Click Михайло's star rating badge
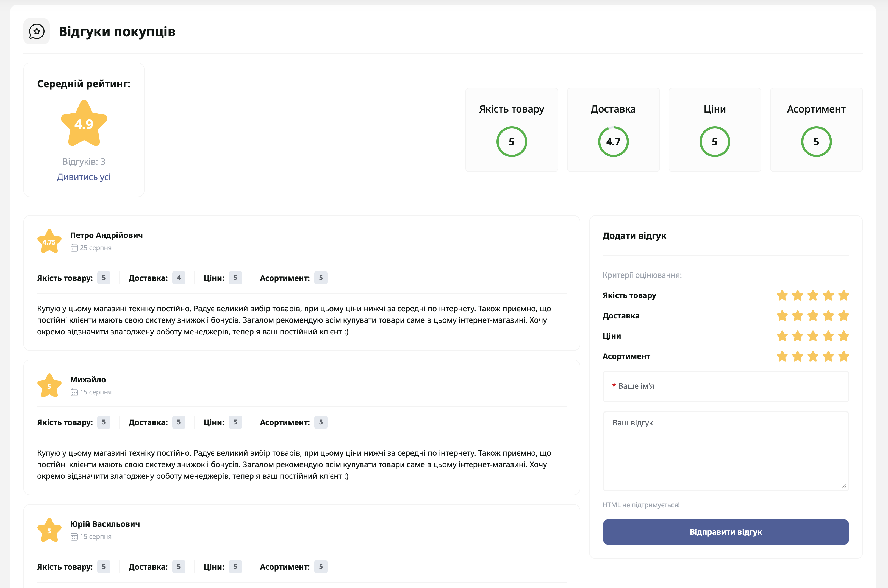This screenshot has height=588, width=888. click(49, 386)
